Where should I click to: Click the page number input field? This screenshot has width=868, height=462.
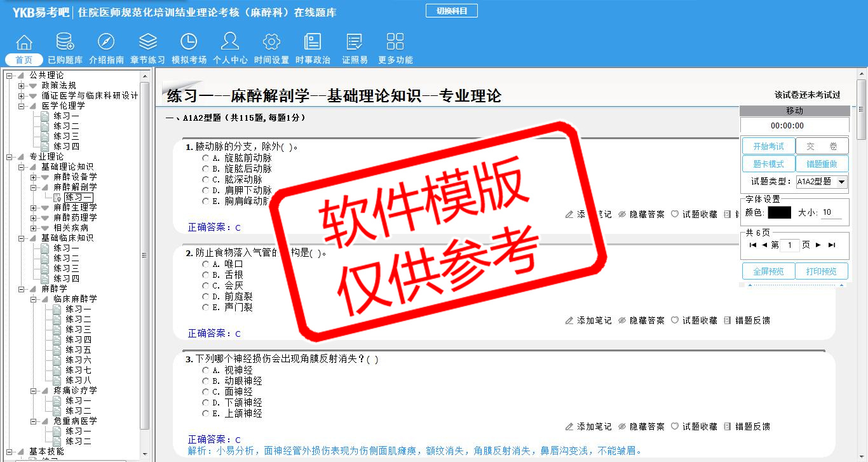click(x=789, y=245)
